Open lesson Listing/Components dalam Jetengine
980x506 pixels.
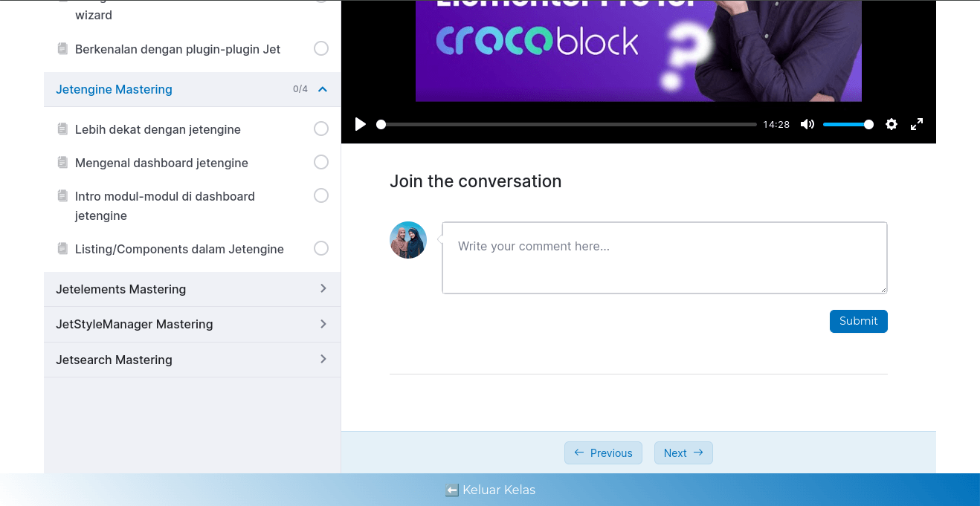point(179,249)
